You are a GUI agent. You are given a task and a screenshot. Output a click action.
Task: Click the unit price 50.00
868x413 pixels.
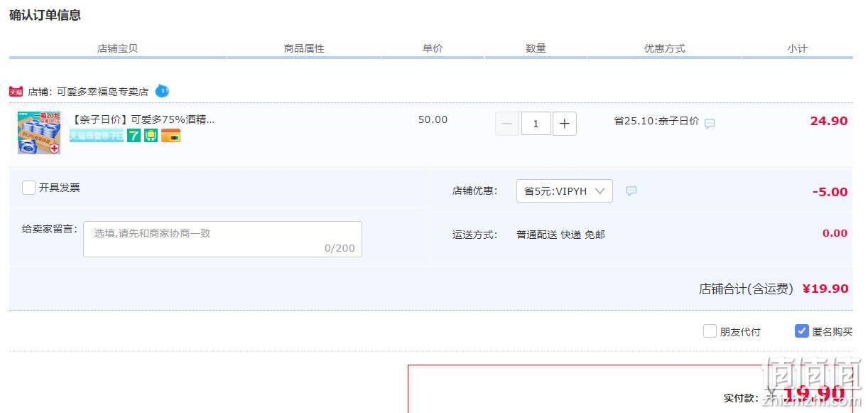433,119
